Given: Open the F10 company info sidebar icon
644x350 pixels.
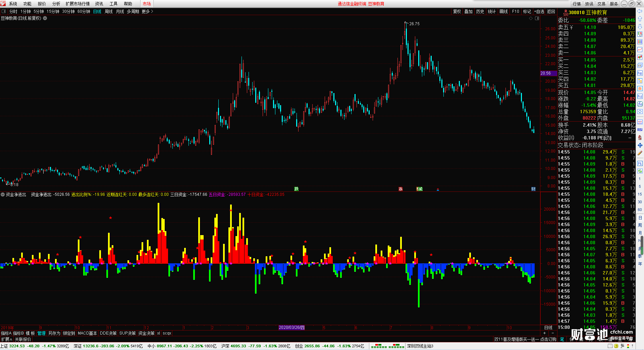Looking at the screenshot, I should click(x=640, y=73).
